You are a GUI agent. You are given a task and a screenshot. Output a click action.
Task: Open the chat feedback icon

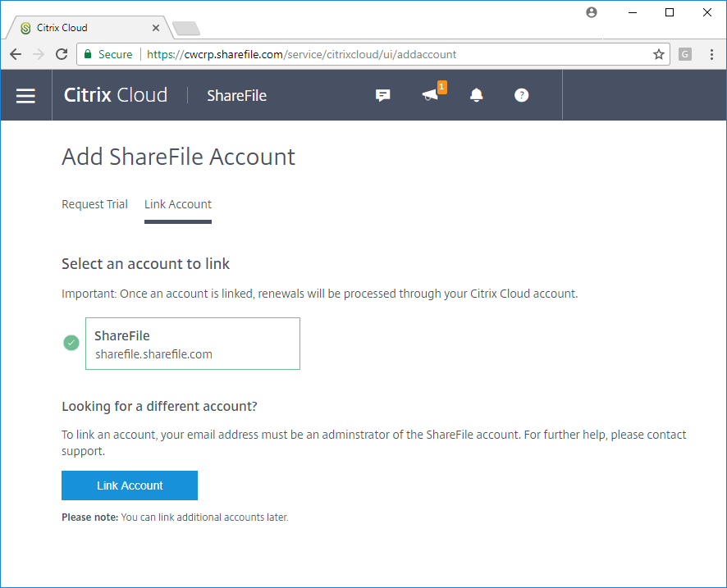pos(382,95)
